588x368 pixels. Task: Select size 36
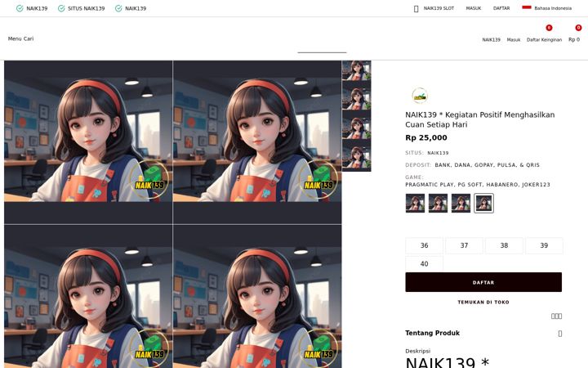(x=424, y=245)
